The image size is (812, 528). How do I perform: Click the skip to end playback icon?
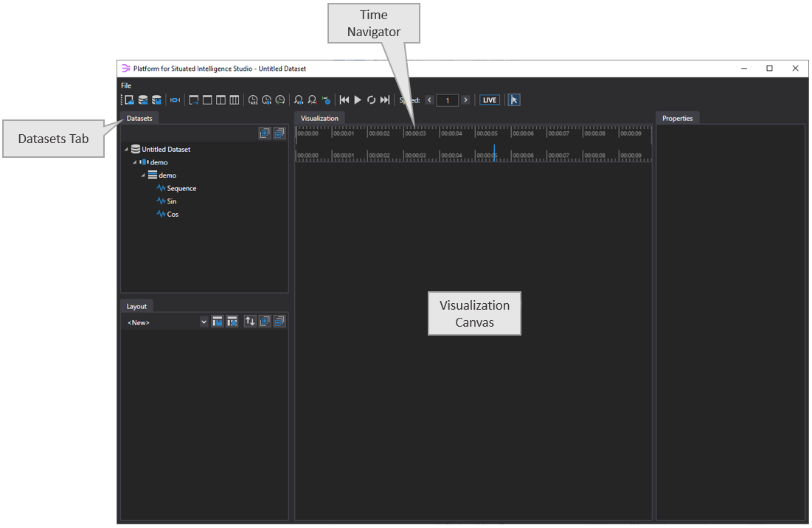(384, 100)
